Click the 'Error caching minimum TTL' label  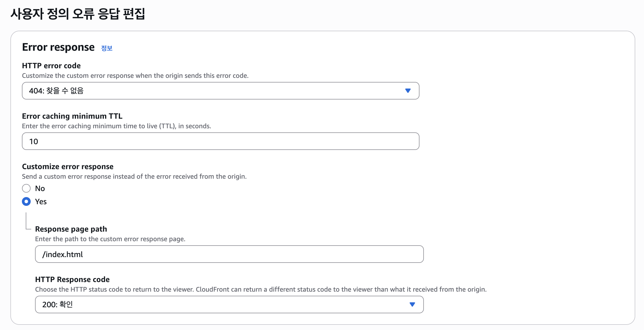[x=72, y=116]
